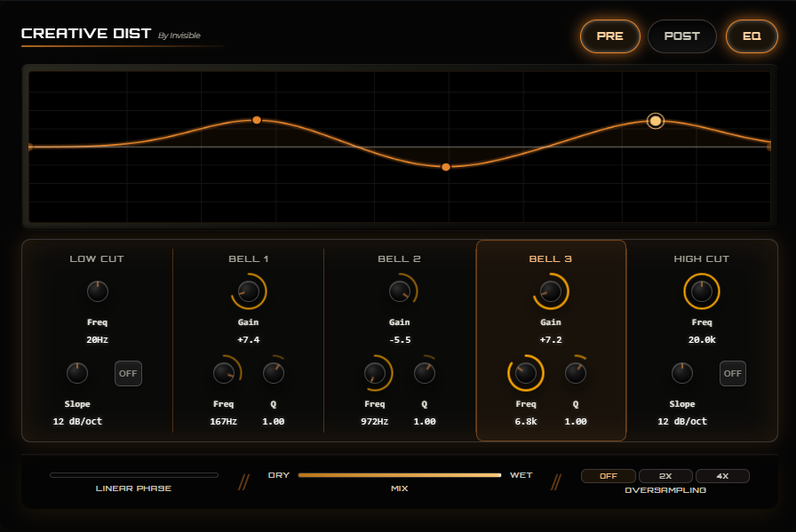Viewport: 796px width, 532px height.
Task: Set oversampling to OFF
Action: click(x=609, y=476)
